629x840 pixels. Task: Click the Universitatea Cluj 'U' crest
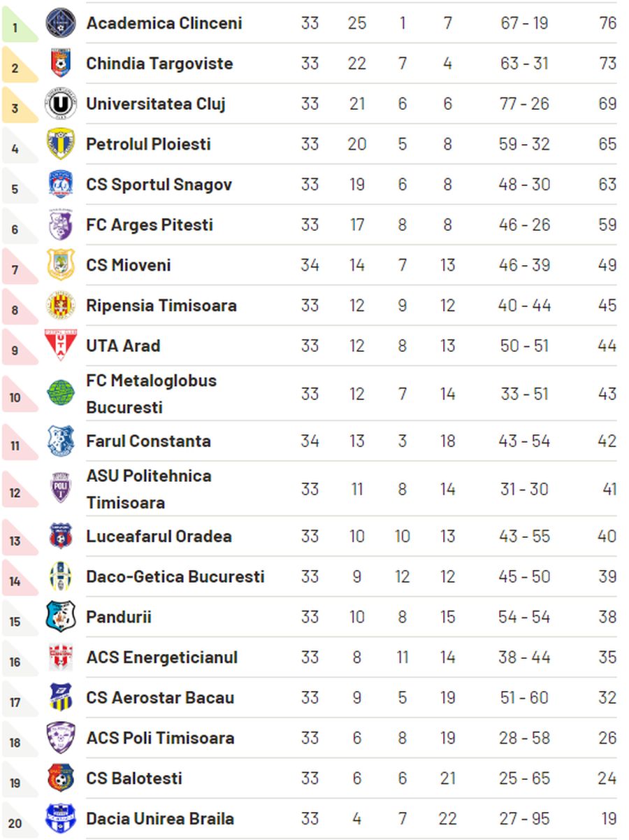61,104
